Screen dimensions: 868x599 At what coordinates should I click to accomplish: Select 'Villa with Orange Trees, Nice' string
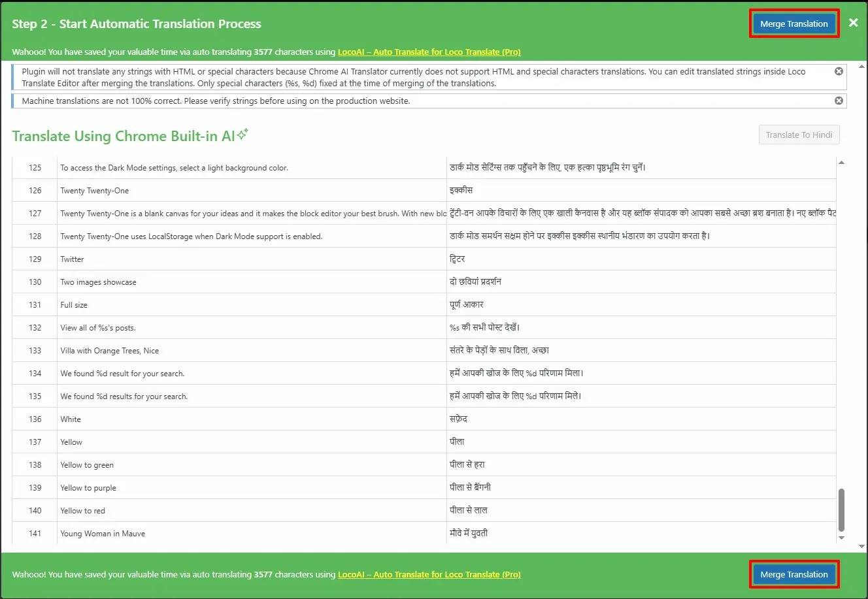tap(110, 351)
